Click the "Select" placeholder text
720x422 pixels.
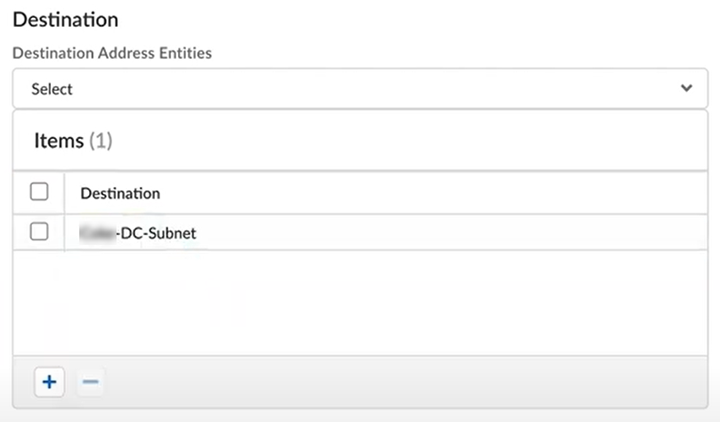52,89
